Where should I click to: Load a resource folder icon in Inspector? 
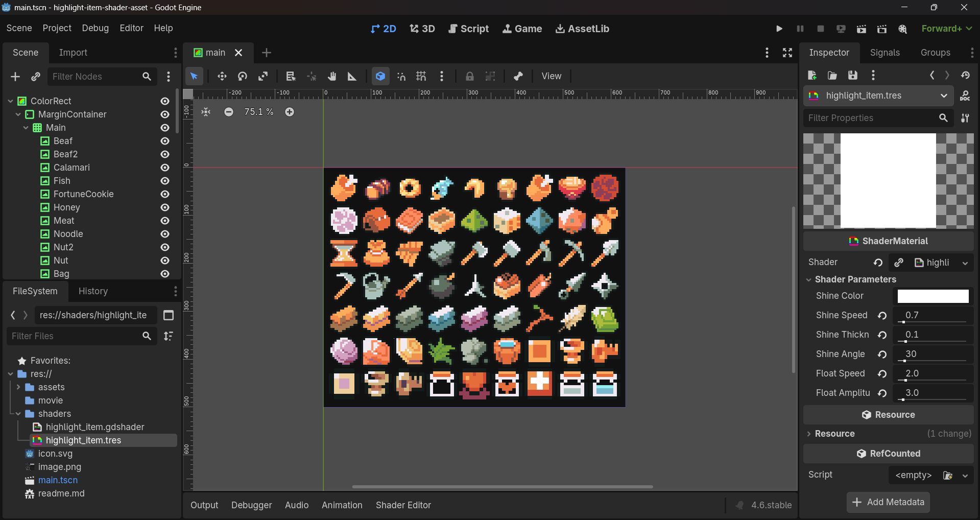pos(832,75)
